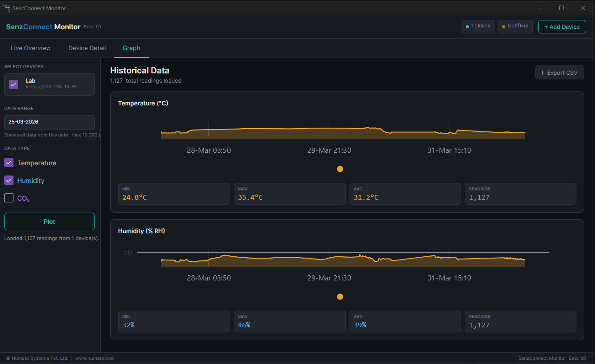This screenshot has width=595, height=364.
Task: Uncheck the Lab device checkbox
Action: tap(13, 84)
